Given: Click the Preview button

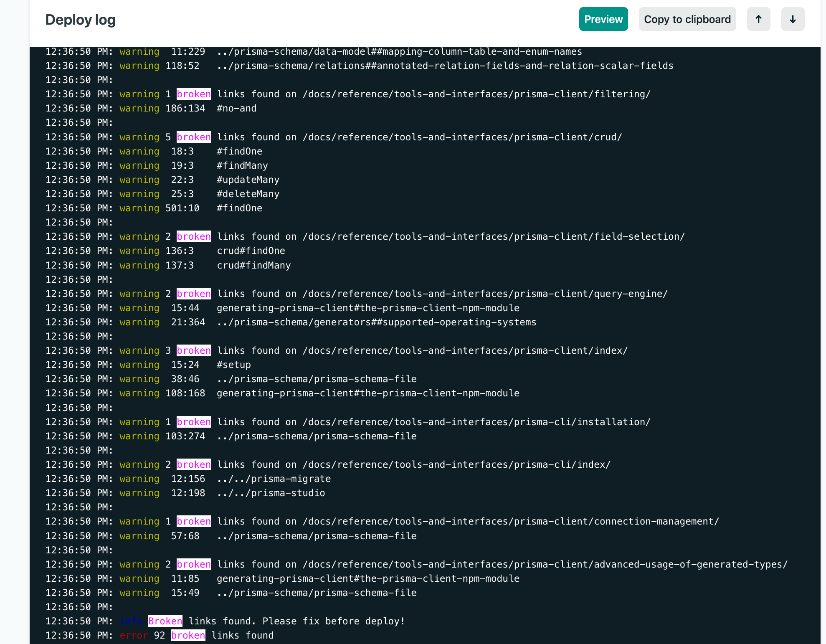Looking at the screenshot, I should pos(603,19).
